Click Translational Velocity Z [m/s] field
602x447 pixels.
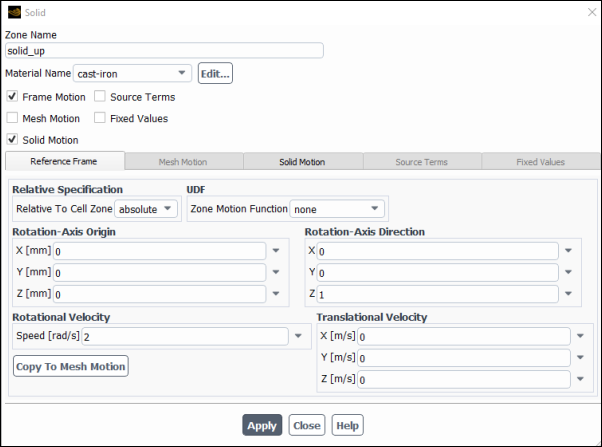tap(464, 379)
